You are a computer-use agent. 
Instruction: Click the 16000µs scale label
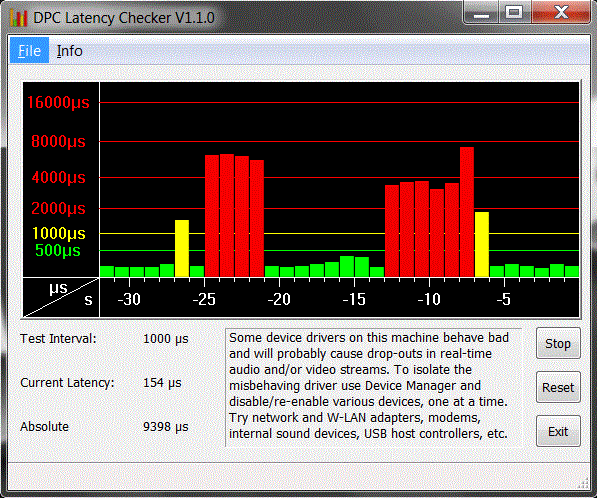coord(58,103)
